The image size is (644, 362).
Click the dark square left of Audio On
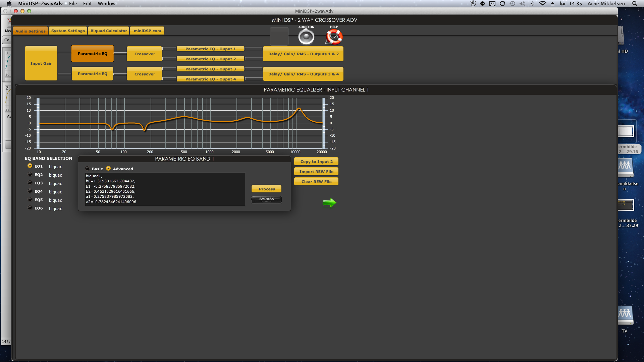pyautogui.click(x=279, y=36)
